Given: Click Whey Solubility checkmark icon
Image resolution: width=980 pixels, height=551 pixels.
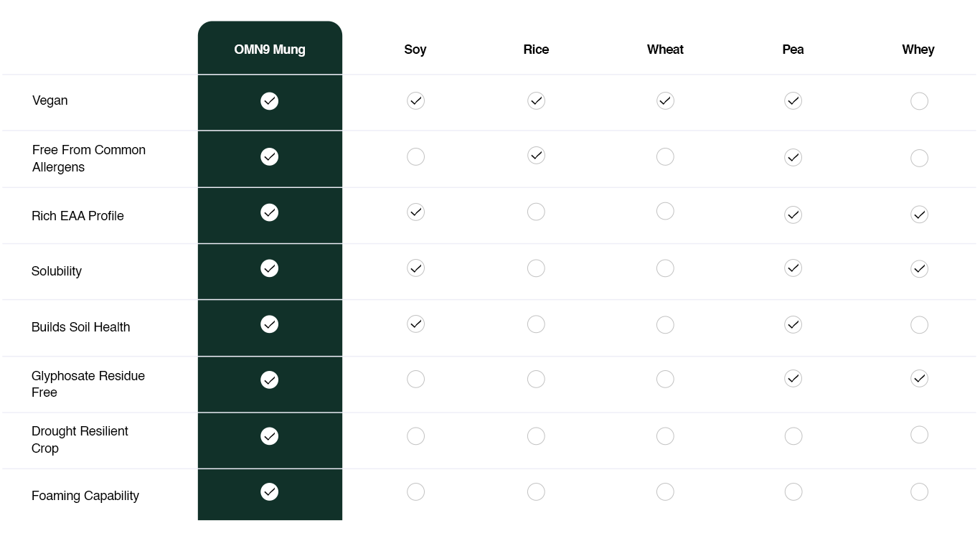Looking at the screenshot, I should point(919,269).
